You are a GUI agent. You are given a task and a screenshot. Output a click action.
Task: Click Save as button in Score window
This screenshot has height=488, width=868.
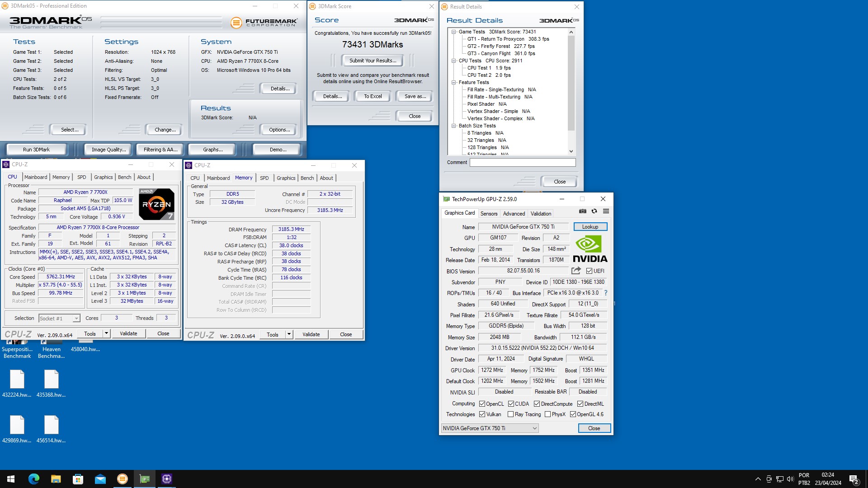415,96
